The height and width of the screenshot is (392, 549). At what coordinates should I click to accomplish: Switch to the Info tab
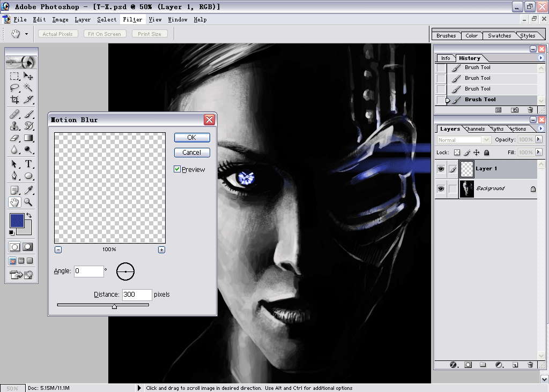tap(446, 58)
